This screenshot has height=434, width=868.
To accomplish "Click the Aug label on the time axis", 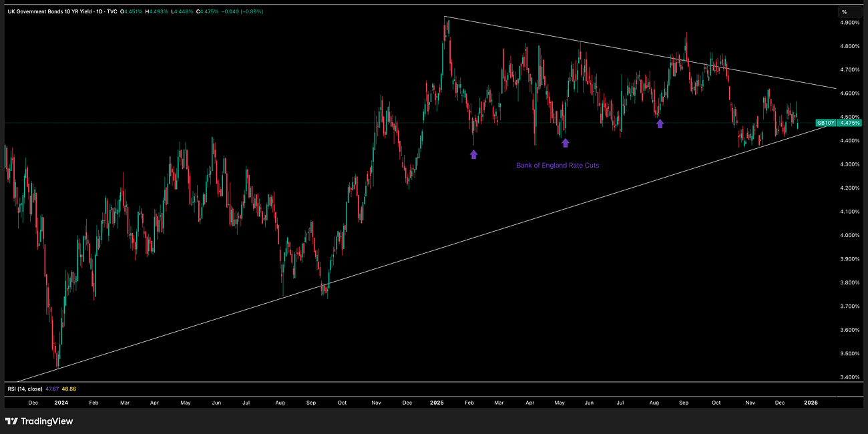I will (x=280, y=403).
